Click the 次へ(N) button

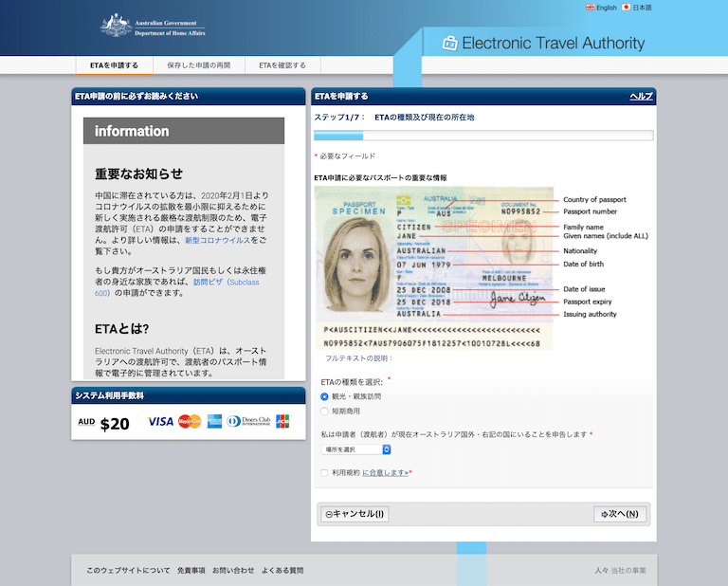click(x=620, y=514)
